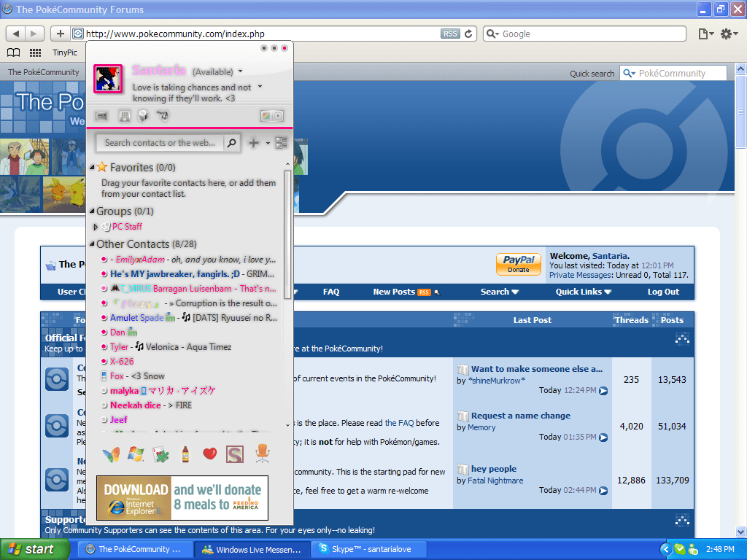Collapse the Other Contacts section
Image resolution: width=747 pixels, height=560 pixels.
click(92, 244)
